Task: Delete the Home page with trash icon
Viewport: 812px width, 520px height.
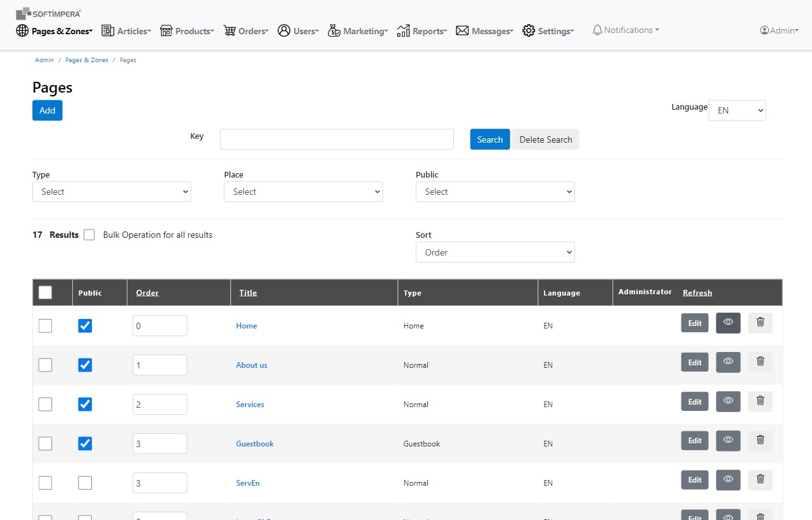Action: point(761,323)
